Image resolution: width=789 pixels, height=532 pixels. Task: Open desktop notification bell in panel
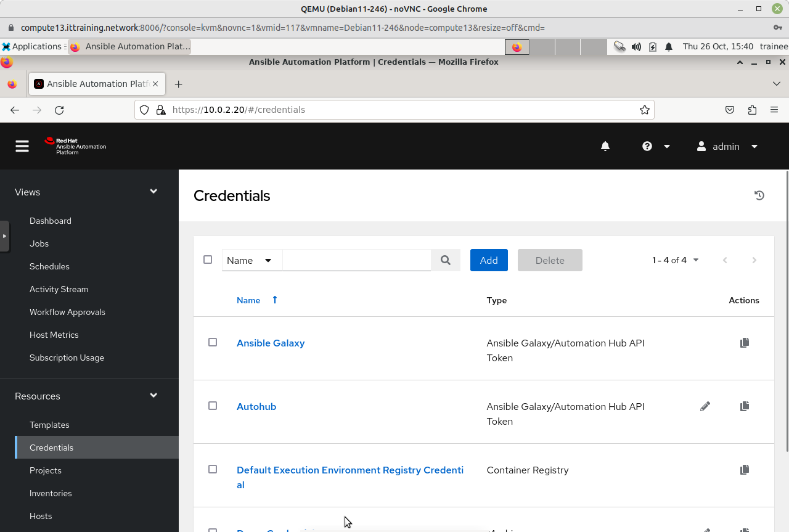669,47
